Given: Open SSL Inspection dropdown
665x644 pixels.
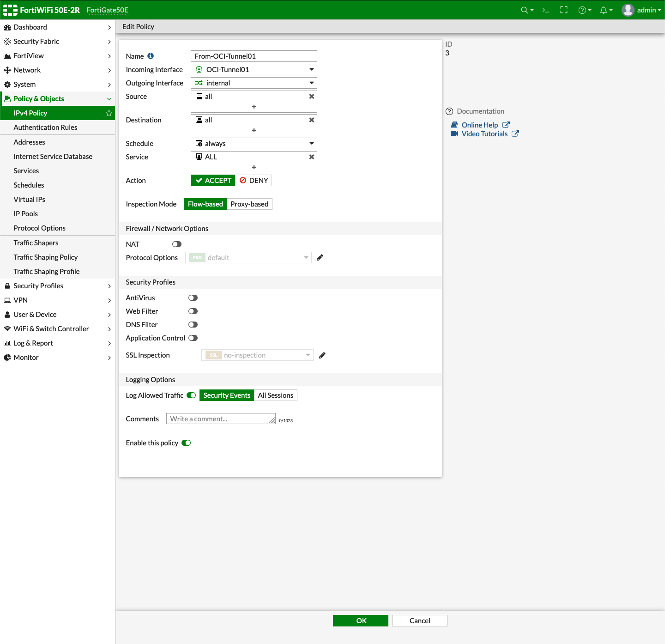Looking at the screenshot, I should click(257, 355).
